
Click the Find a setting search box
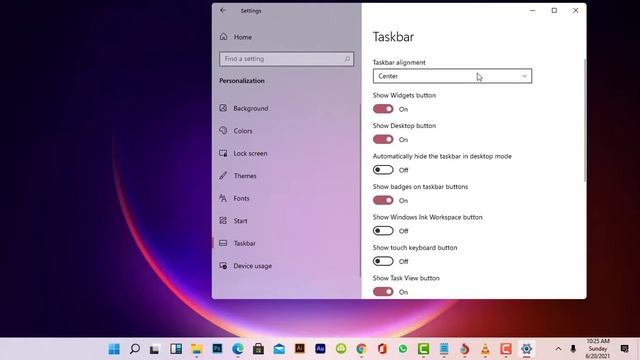point(287,59)
